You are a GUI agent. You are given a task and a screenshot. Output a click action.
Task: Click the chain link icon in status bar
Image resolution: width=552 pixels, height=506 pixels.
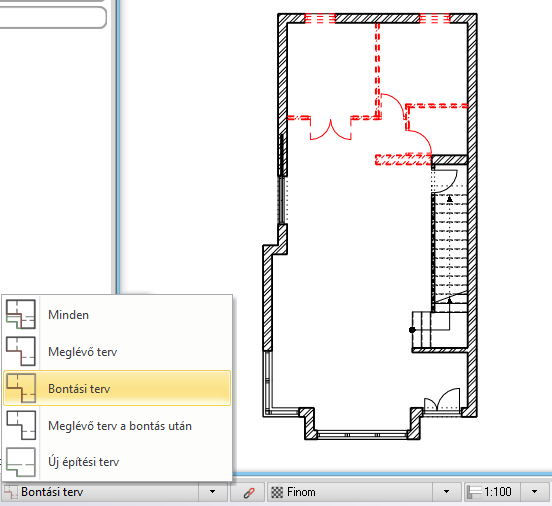point(249,492)
